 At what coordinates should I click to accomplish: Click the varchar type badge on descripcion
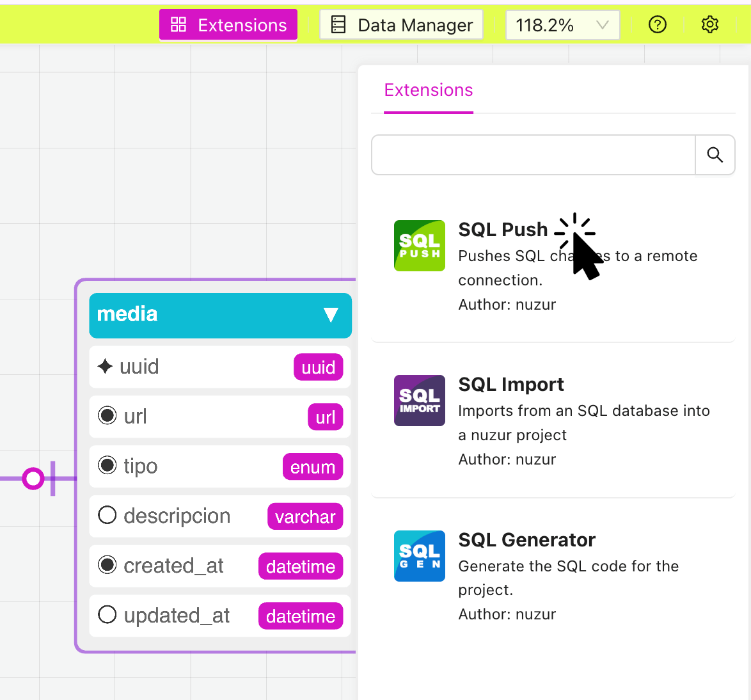[x=305, y=517]
